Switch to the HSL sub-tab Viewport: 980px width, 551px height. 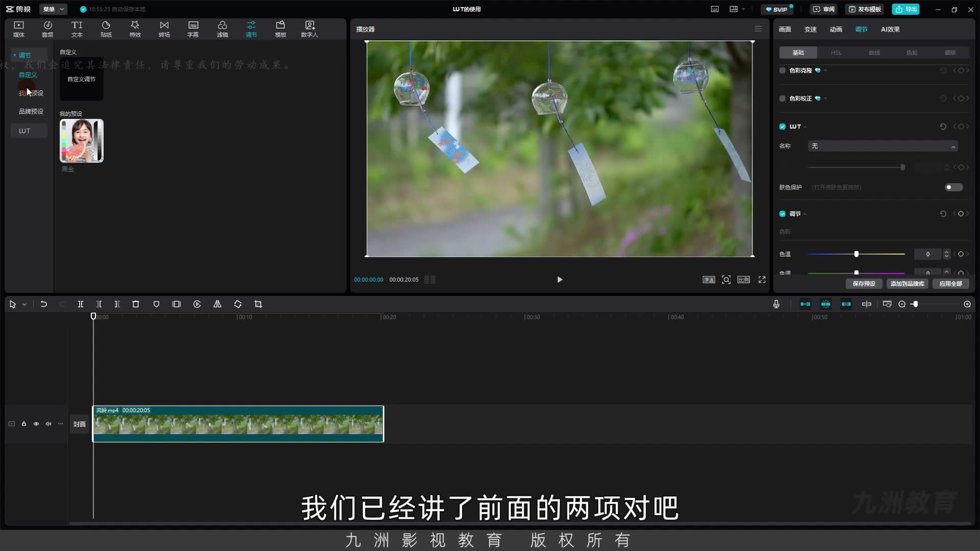click(836, 53)
